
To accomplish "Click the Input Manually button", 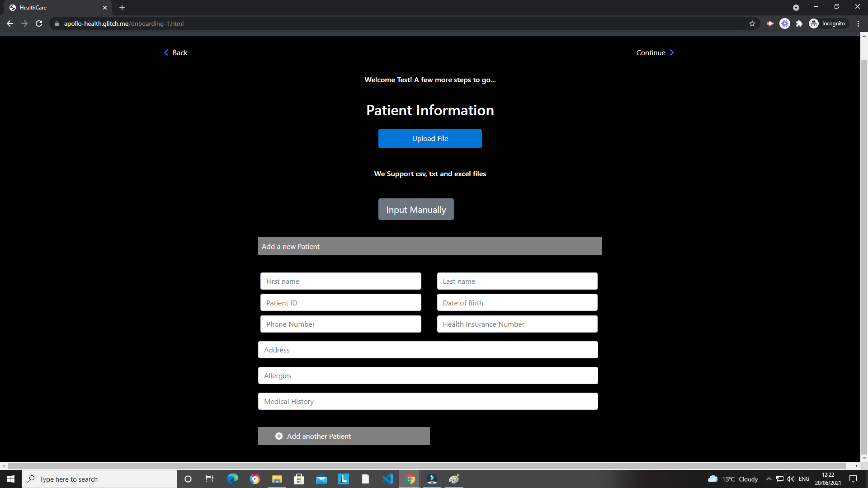I will click(415, 209).
